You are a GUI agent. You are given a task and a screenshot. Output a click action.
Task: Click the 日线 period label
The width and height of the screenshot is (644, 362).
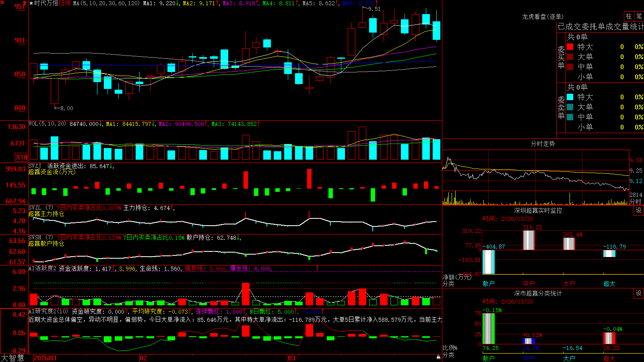65,3
